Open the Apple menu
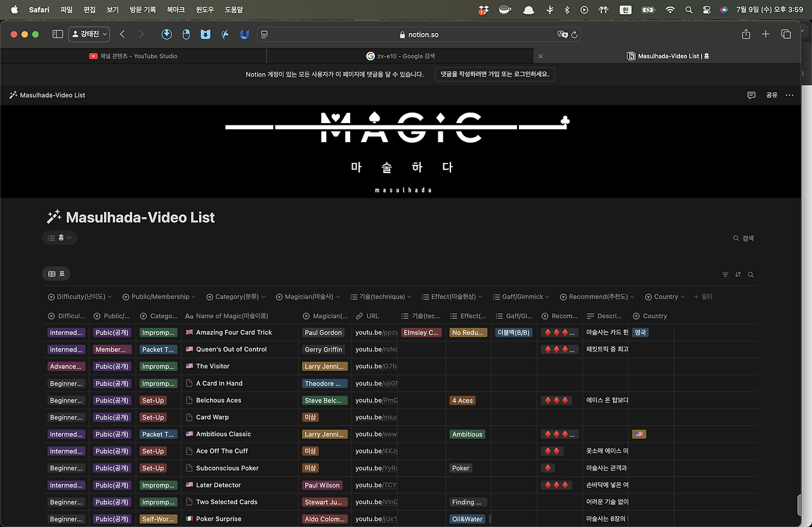 click(15, 10)
